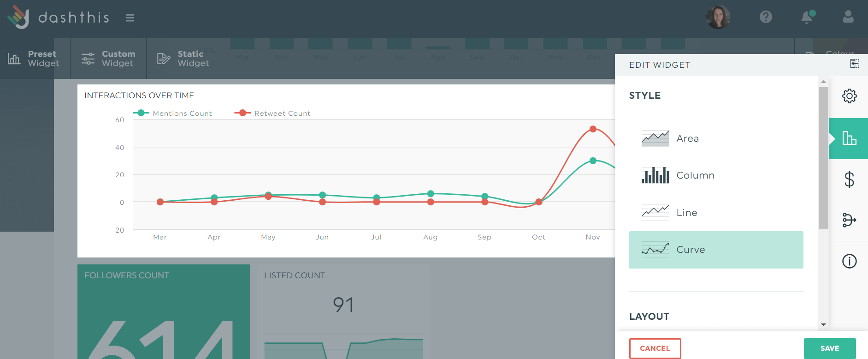The image size is (868, 359).
Task: Open the Static Widget menu
Action: tap(183, 59)
